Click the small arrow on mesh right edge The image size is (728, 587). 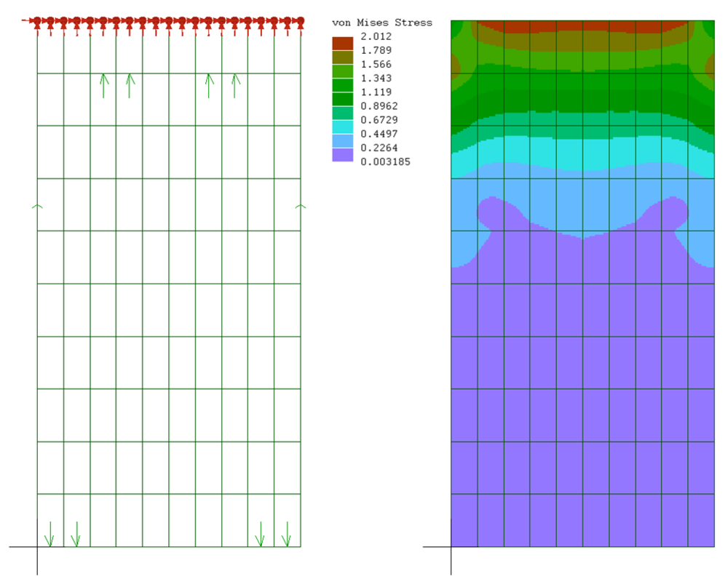click(x=300, y=207)
